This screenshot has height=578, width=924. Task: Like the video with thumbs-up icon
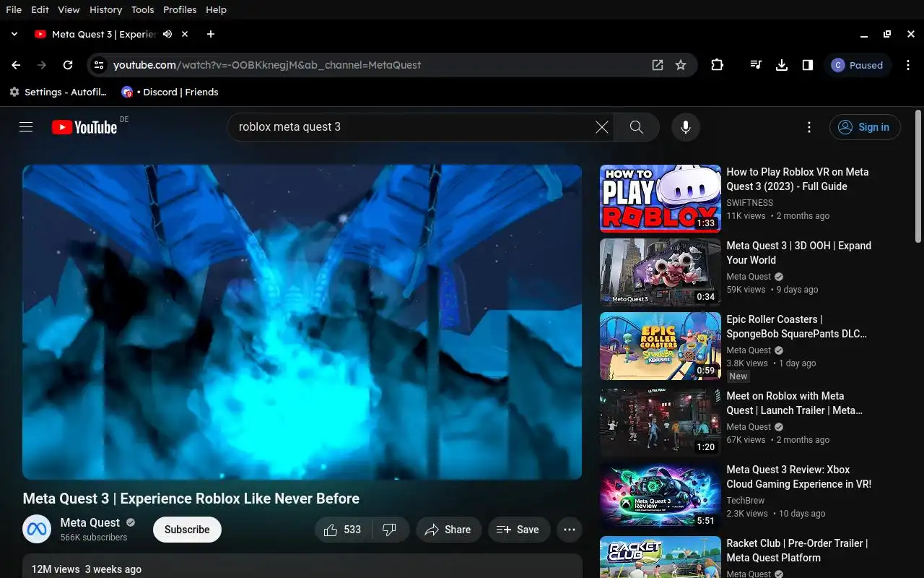pos(344,530)
